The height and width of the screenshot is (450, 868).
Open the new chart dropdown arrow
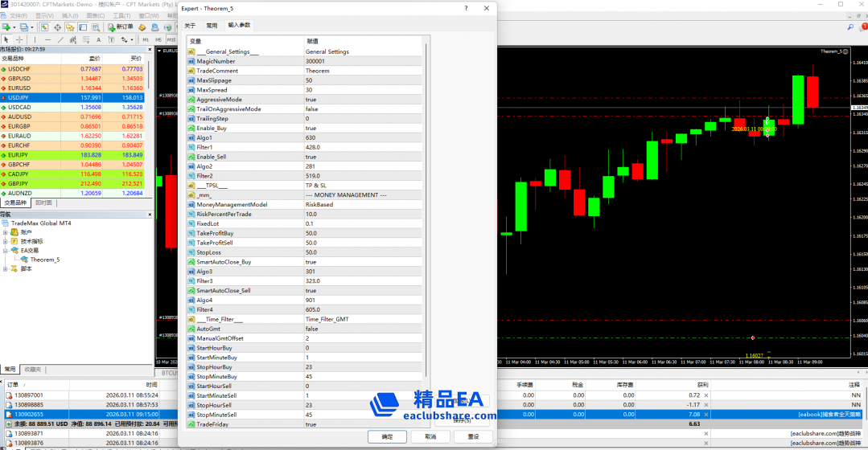point(14,27)
